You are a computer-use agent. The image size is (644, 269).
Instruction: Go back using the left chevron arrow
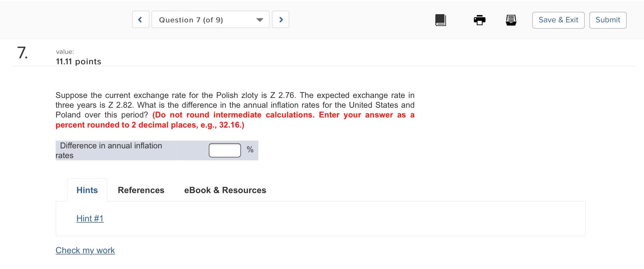140,19
